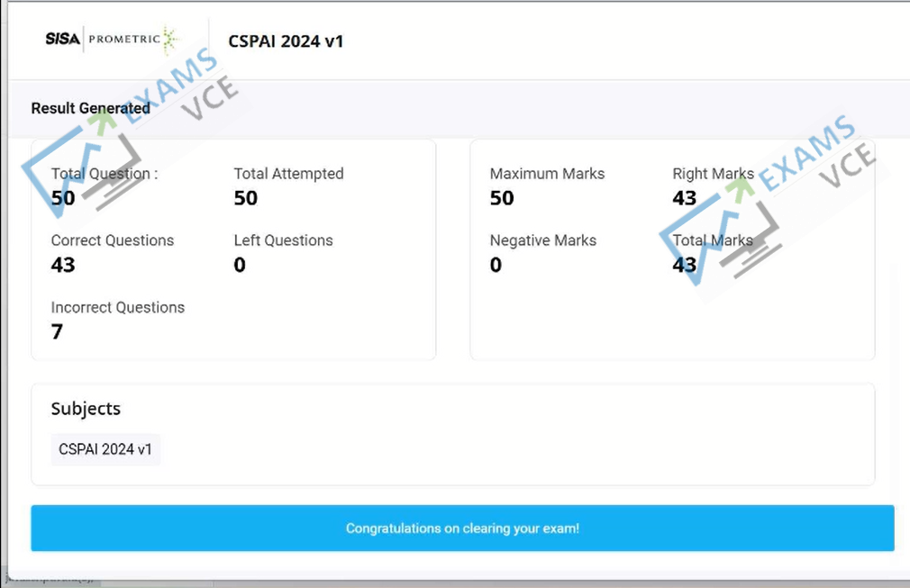Click the Total Question value 50

63,198
